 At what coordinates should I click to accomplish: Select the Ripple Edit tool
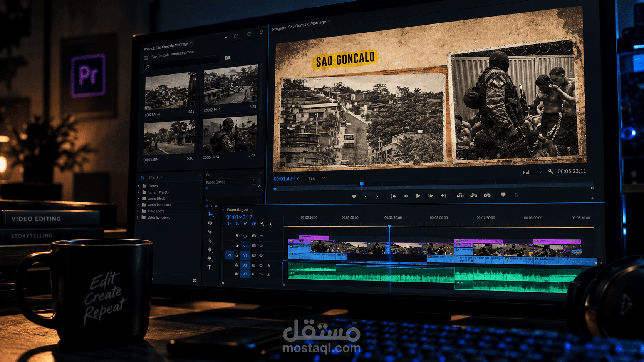coord(210,232)
